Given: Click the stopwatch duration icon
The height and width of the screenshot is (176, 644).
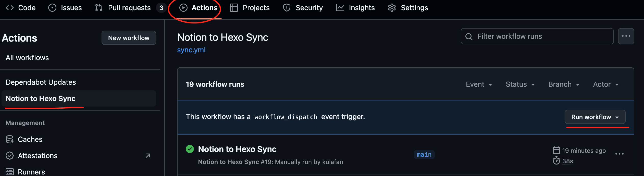Looking at the screenshot, I should (x=556, y=161).
